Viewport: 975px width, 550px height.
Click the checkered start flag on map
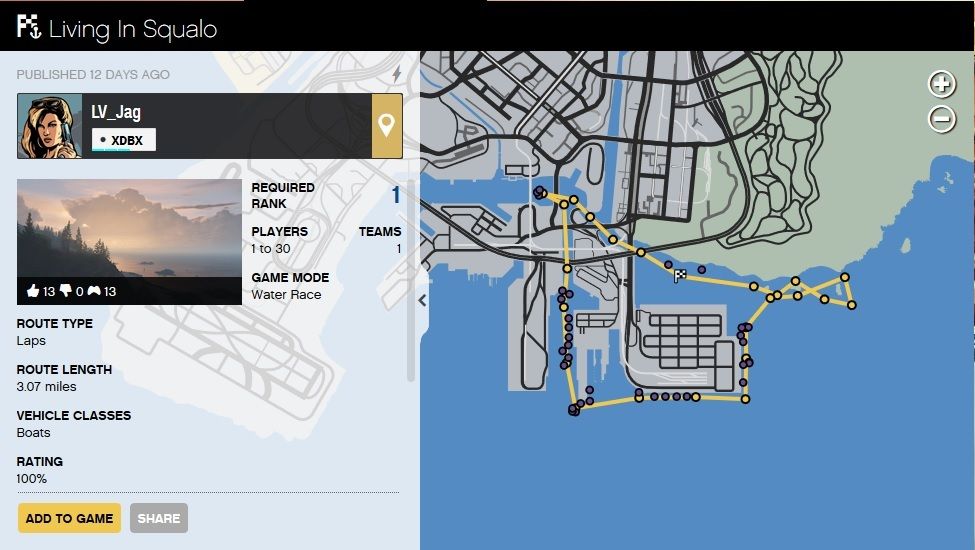click(x=680, y=276)
